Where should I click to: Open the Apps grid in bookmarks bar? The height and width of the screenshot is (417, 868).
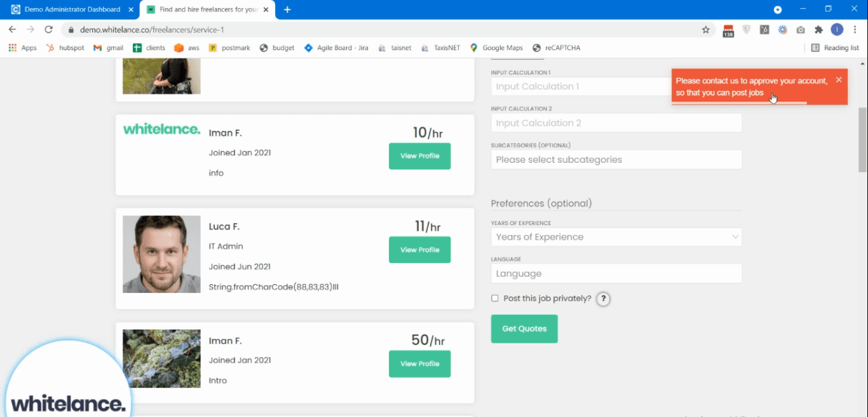(23, 48)
